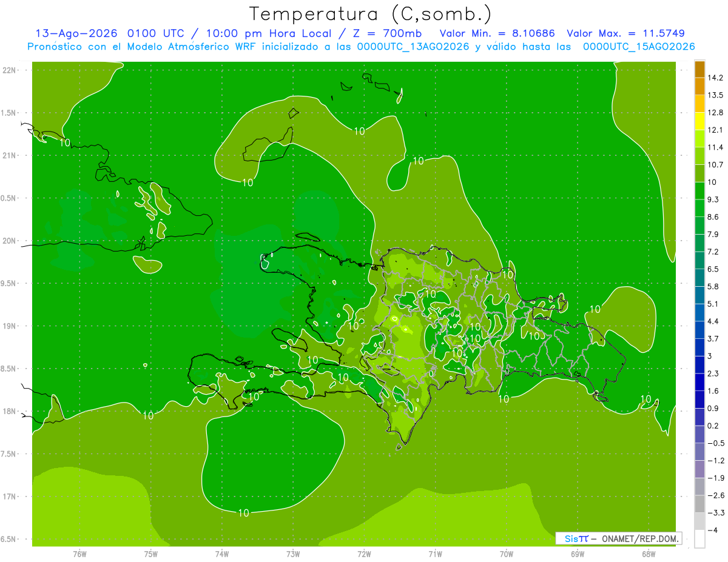Viewport: 728px width, 562px height.
Task: Pick the lime swatch between 11.4 and 12.1
Action: (699, 139)
